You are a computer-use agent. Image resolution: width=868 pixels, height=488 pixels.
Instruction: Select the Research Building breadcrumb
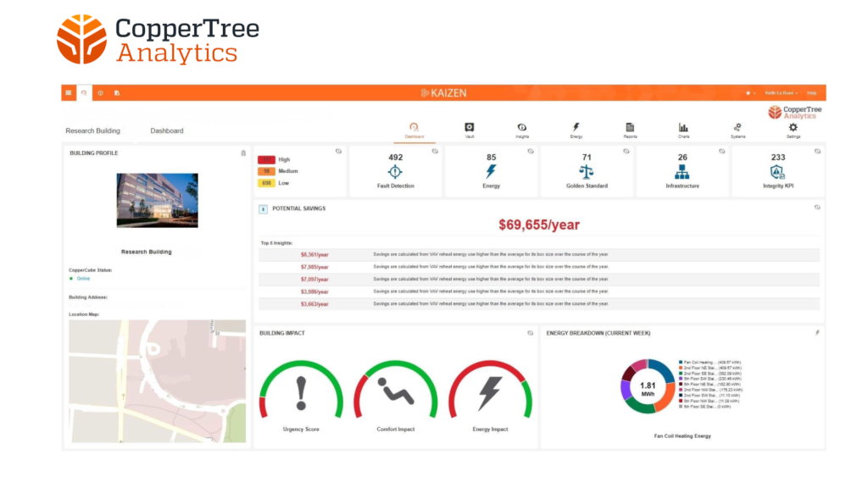92,131
